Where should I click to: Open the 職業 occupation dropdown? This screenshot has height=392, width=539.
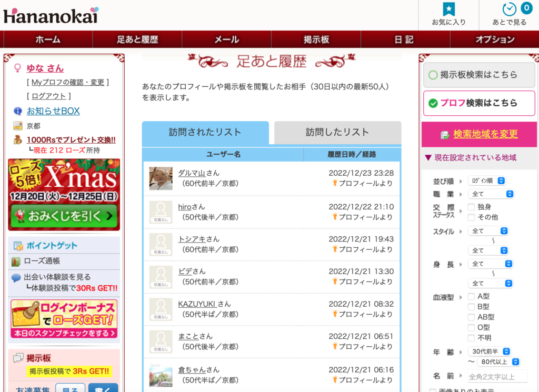491,194
